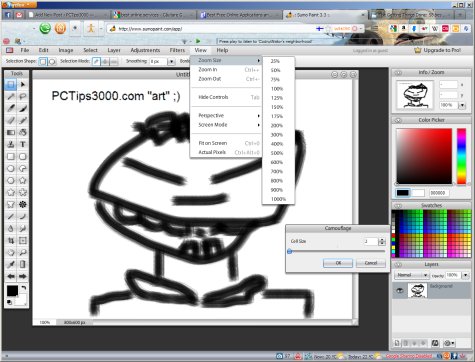Select the Crop tool

coord(11,240)
